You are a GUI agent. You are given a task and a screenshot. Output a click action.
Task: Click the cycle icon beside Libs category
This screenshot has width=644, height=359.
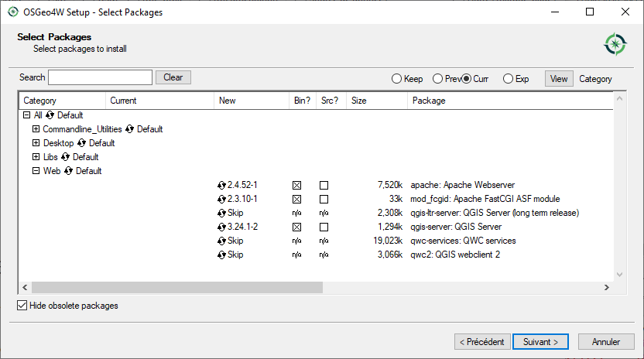coord(66,157)
